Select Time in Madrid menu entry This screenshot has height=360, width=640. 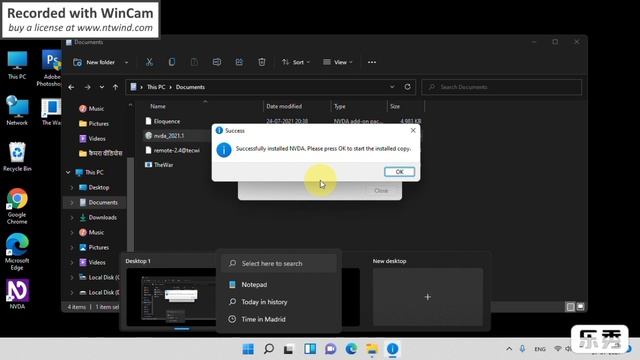(279, 319)
